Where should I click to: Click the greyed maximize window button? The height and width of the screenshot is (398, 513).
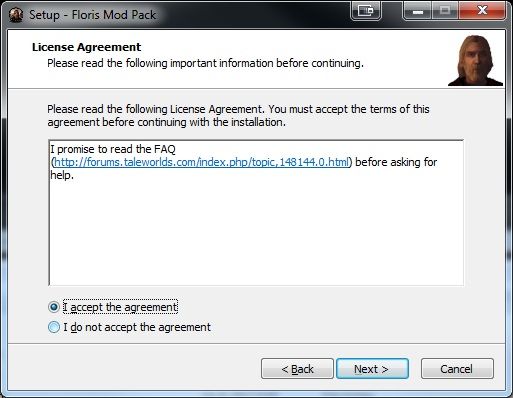[x=445, y=11]
